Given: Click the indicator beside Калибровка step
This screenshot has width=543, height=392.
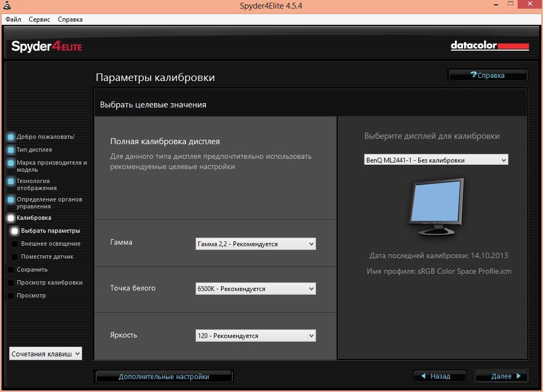Looking at the screenshot, I should click(11, 218).
